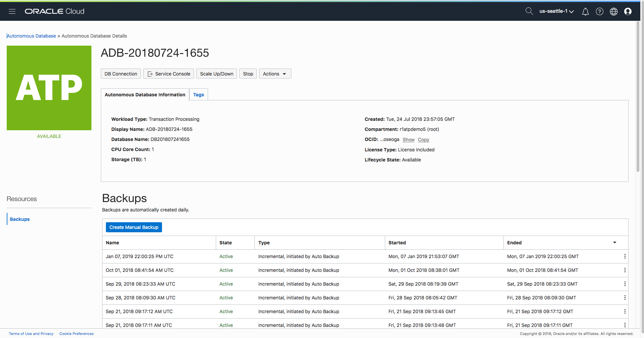Viewport: 644px width, 338px height.
Task: Click the ADB-20180724-1655 page title
Action: (155, 53)
